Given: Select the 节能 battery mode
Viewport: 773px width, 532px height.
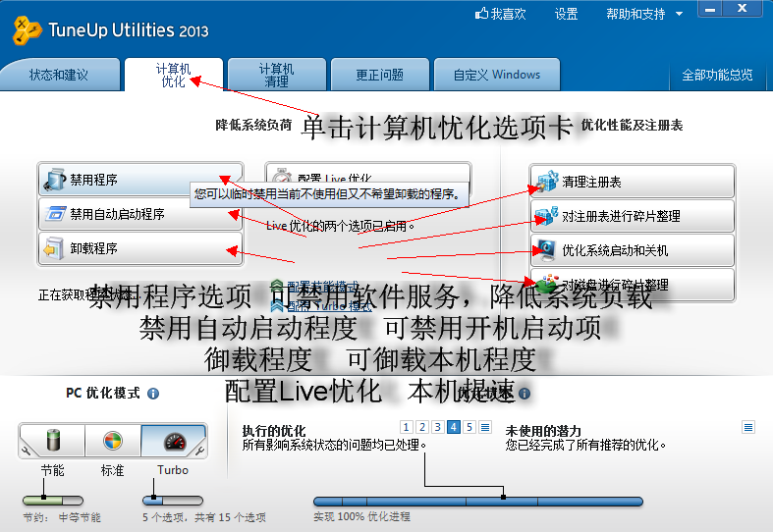Looking at the screenshot, I should pyautogui.click(x=53, y=441).
